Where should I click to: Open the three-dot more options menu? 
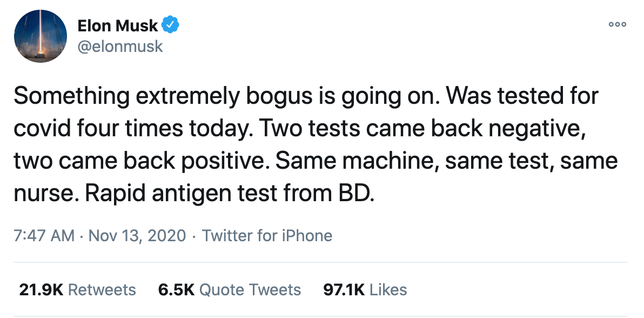tap(617, 24)
